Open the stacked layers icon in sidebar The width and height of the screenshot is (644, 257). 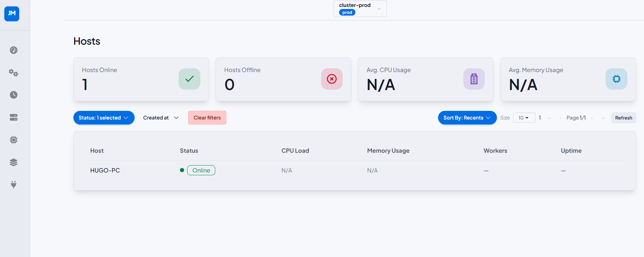click(x=13, y=162)
